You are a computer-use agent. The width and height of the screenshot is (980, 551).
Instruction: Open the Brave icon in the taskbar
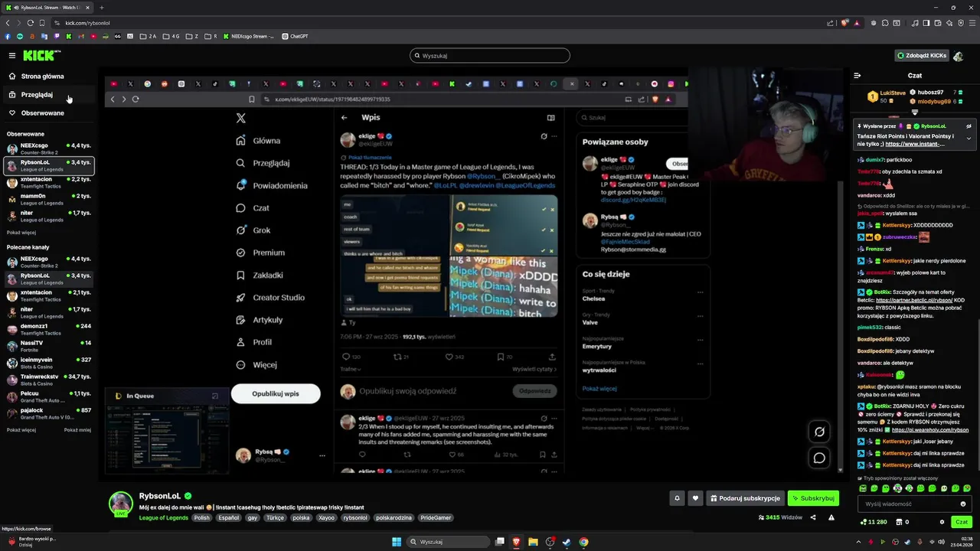pos(516,542)
